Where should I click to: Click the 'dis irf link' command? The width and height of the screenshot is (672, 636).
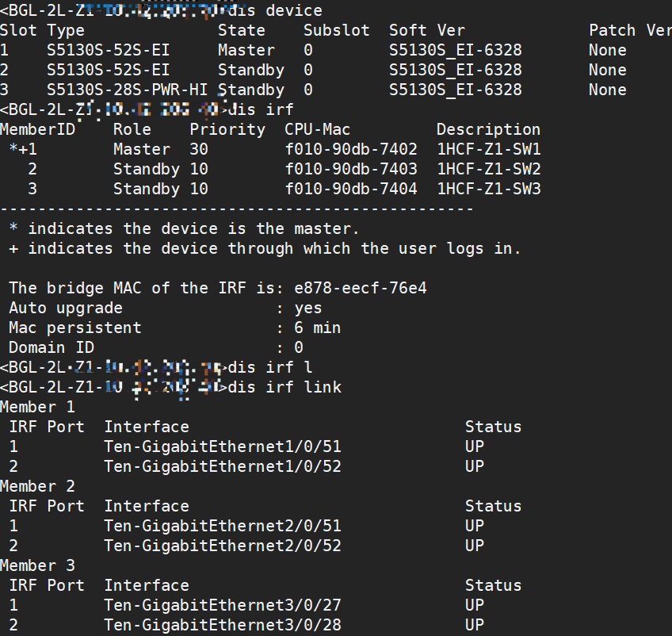tap(284, 387)
